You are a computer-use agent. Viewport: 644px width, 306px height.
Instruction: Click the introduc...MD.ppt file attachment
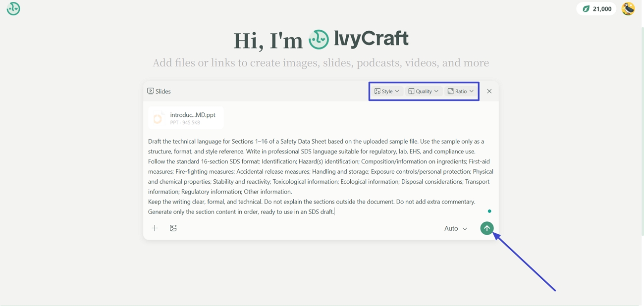point(186,118)
